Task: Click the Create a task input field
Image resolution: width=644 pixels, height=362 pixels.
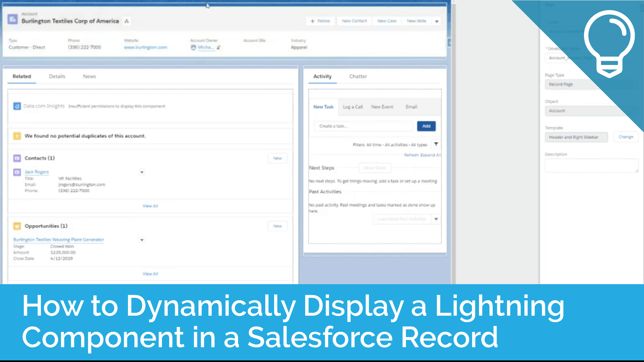Action: [x=364, y=126]
